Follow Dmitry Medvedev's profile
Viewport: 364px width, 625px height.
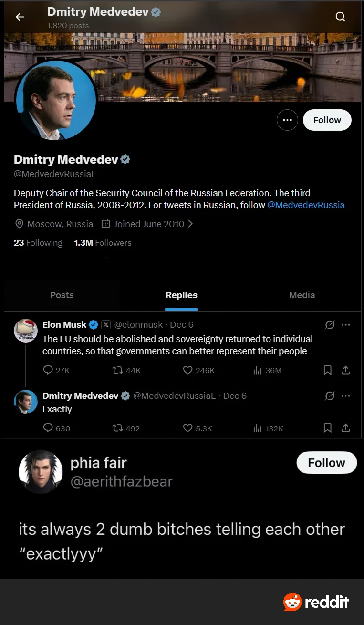pos(327,120)
